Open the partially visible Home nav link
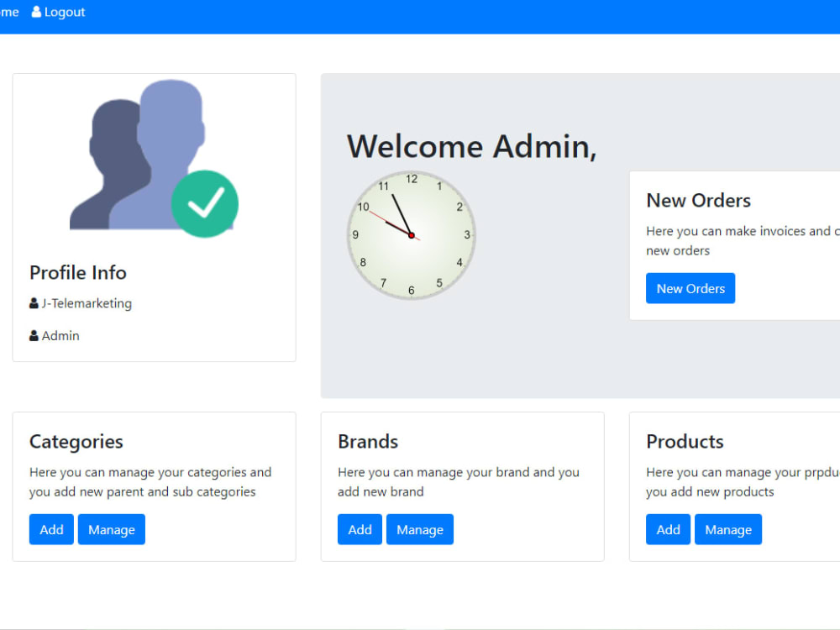The height and width of the screenshot is (630, 840). [9, 12]
